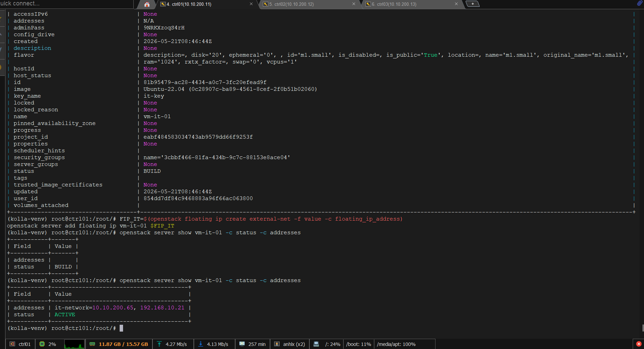The width and height of the screenshot is (644, 349).
Task: Click the created timestamp 2026-05-21T08:46:44Z
Action: [x=178, y=41]
